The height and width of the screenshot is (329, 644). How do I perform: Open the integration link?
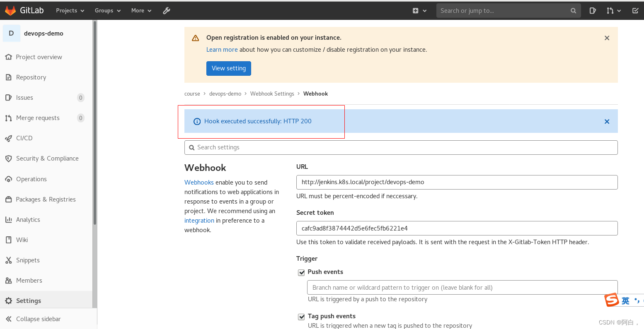tap(199, 221)
